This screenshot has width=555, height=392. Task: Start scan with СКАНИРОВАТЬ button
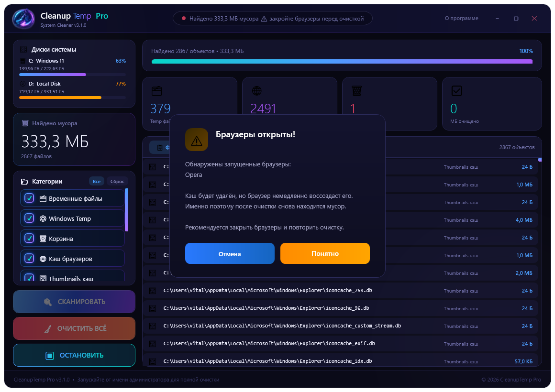74,302
